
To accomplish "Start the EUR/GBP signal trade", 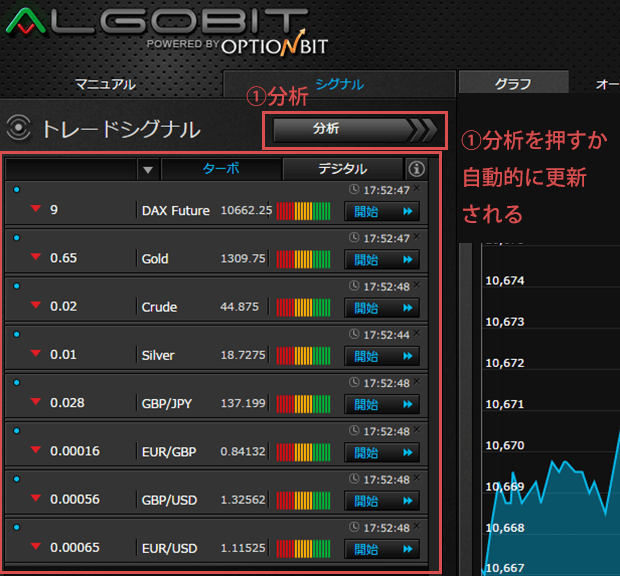I will [382, 453].
